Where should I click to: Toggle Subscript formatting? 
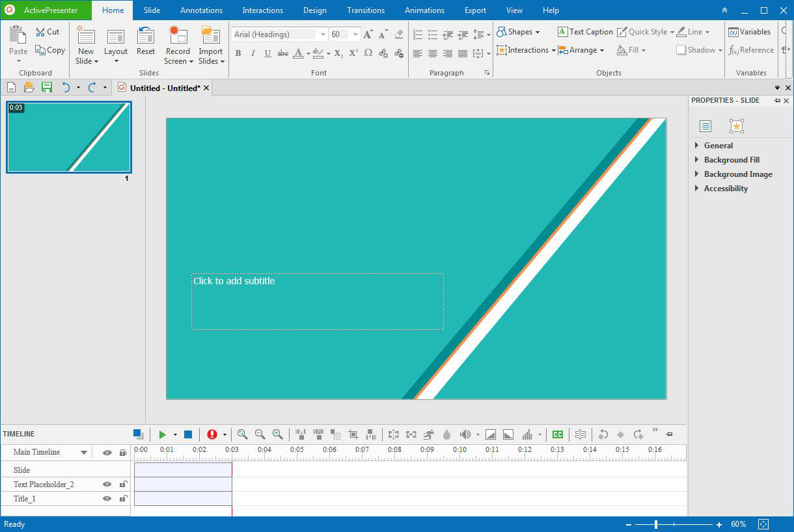pos(338,53)
